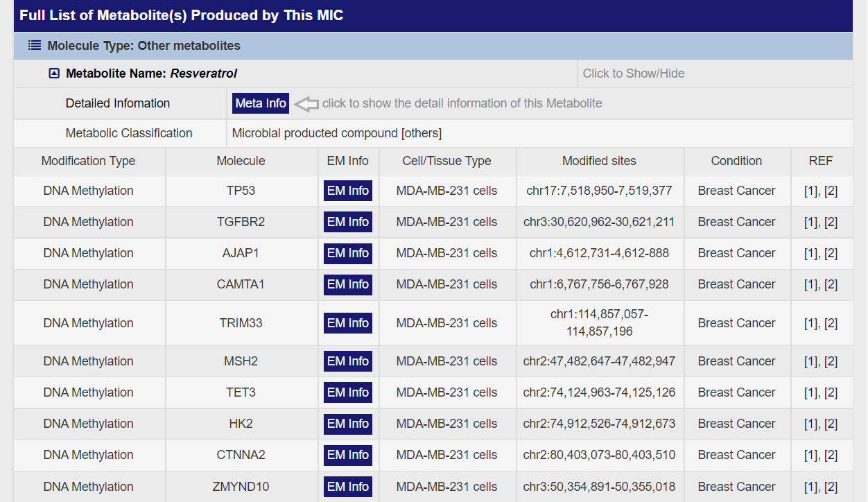Screen dimensions: 868x502
Task: Click the Click to Show/Hide cell
Action: point(634,73)
